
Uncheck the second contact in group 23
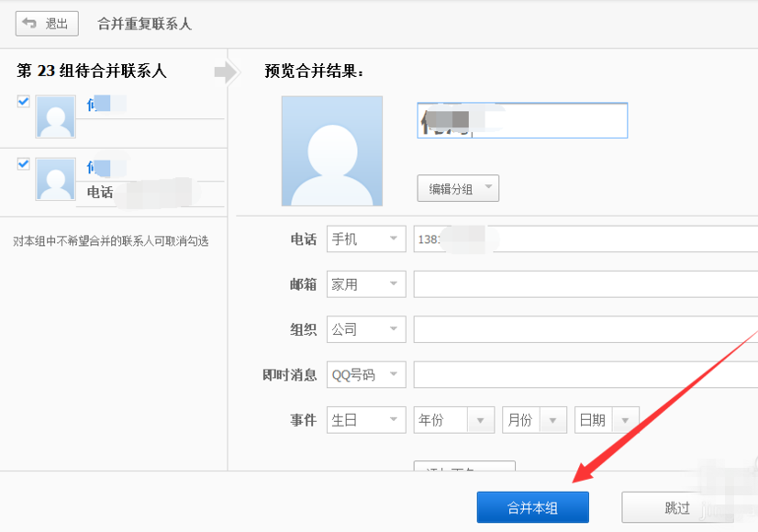22,163
